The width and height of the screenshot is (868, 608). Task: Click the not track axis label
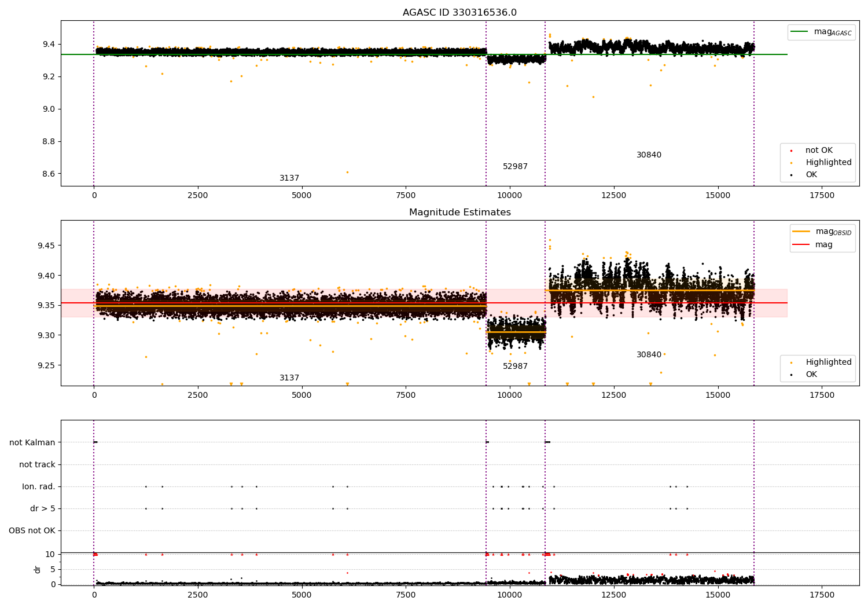[37, 464]
